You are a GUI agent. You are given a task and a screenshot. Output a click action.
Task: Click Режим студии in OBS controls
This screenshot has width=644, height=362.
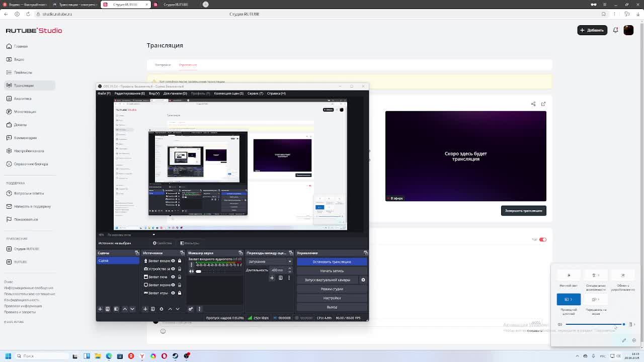pos(332,289)
